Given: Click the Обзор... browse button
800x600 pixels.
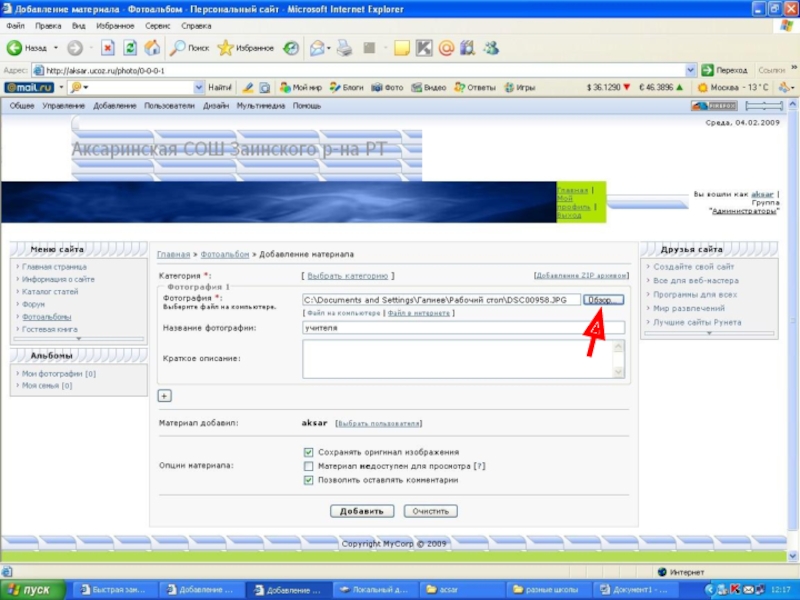Looking at the screenshot, I should coord(603,300).
